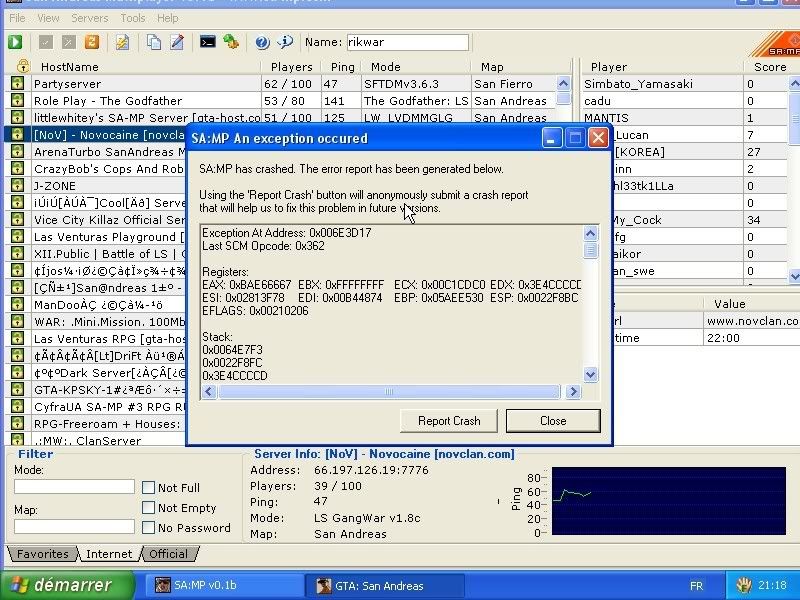Switch to GTA: San Andreas taskbar button
The height and width of the screenshot is (600, 800).
(384, 585)
